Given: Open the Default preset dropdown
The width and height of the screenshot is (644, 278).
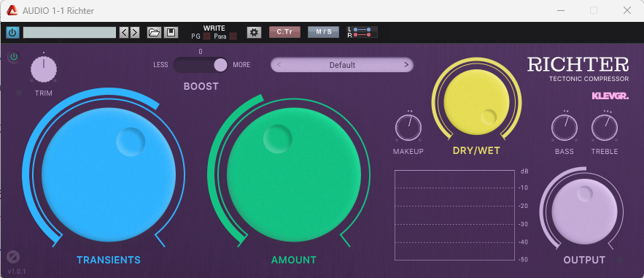Looking at the screenshot, I should tap(342, 65).
